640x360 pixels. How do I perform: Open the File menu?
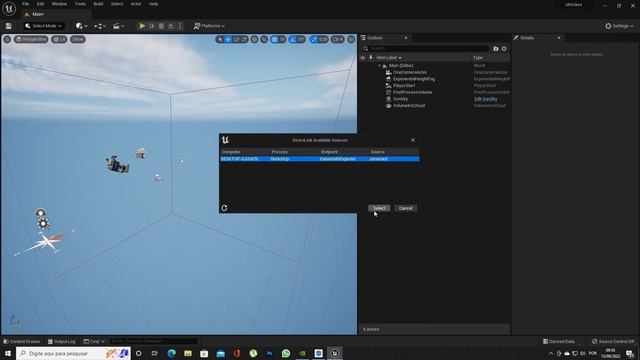click(25, 4)
